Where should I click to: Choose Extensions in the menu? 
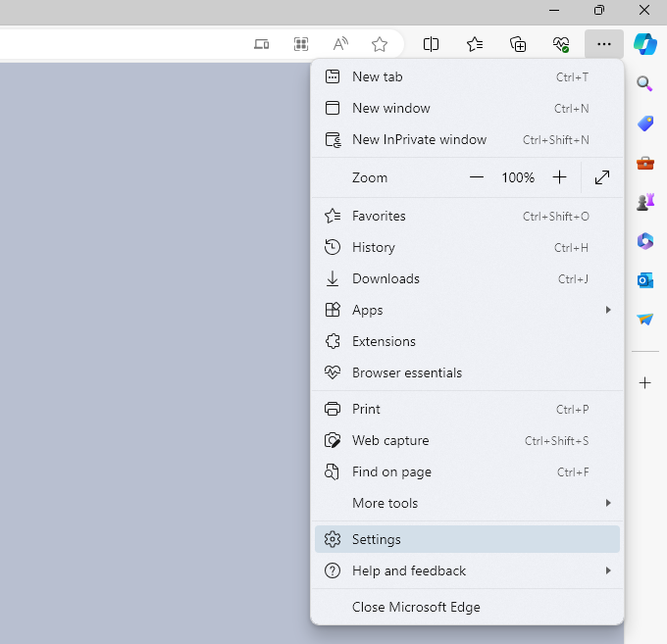click(x=384, y=341)
